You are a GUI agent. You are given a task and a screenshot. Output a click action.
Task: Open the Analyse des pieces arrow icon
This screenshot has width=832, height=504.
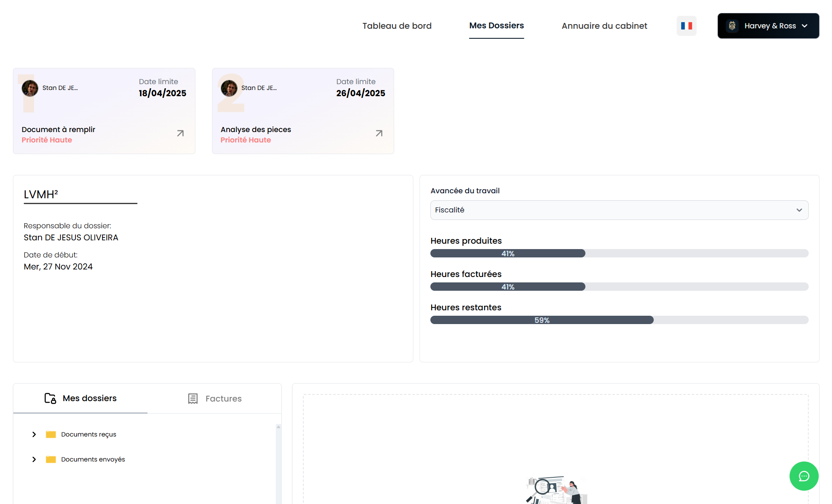click(379, 133)
